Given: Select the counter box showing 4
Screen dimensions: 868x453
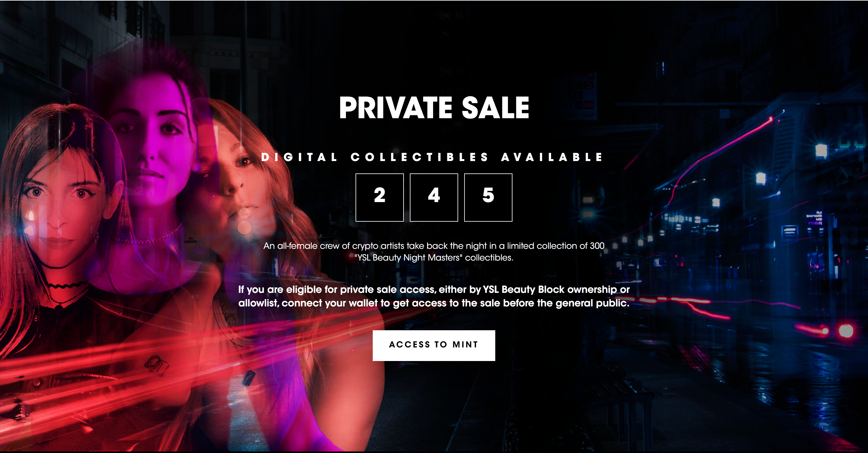Looking at the screenshot, I should tap(434, 197).
